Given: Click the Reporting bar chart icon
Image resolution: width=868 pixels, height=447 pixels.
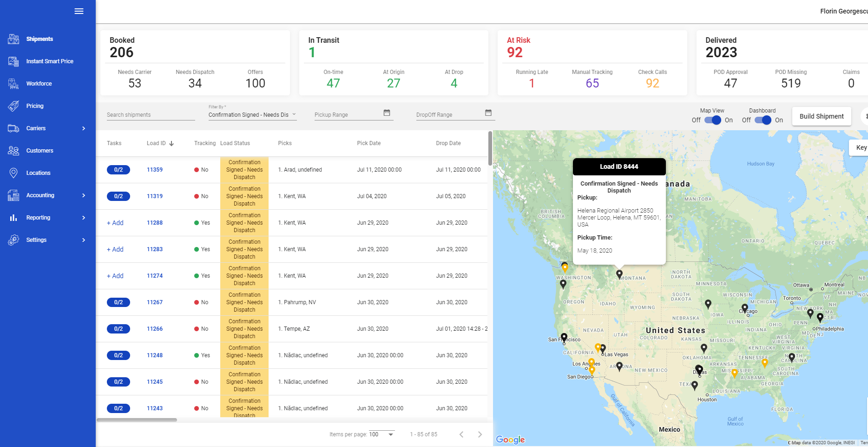Looking at the screenshot, I should click(13, 218).
